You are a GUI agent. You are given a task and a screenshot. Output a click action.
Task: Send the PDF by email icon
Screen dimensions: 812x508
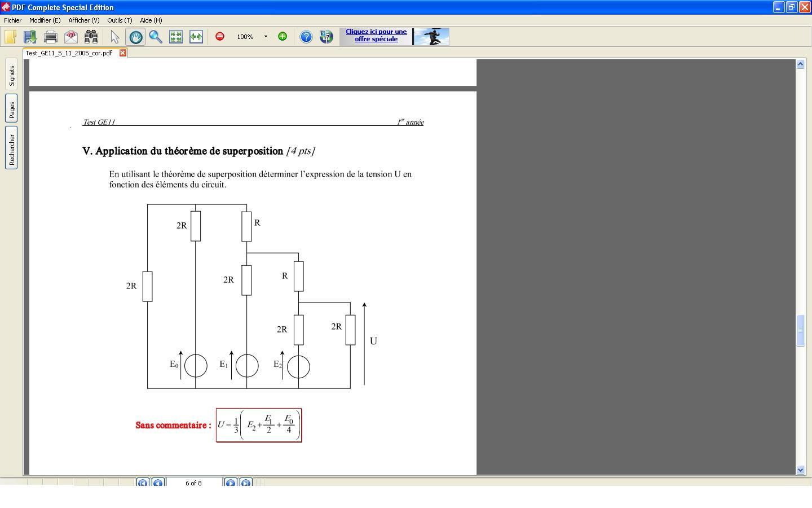(71, 37)
